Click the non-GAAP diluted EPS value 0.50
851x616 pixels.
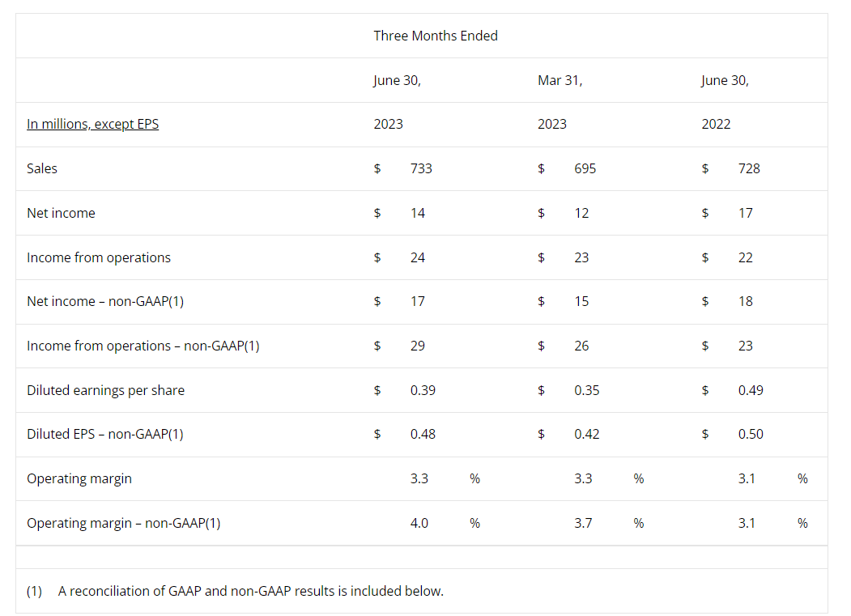[x=751, y=434]
